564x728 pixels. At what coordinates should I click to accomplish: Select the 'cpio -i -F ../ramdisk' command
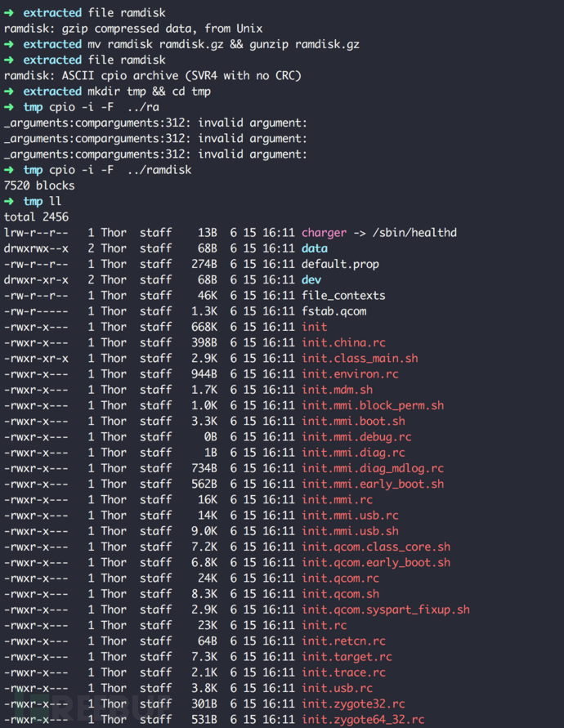click(120, 170)
